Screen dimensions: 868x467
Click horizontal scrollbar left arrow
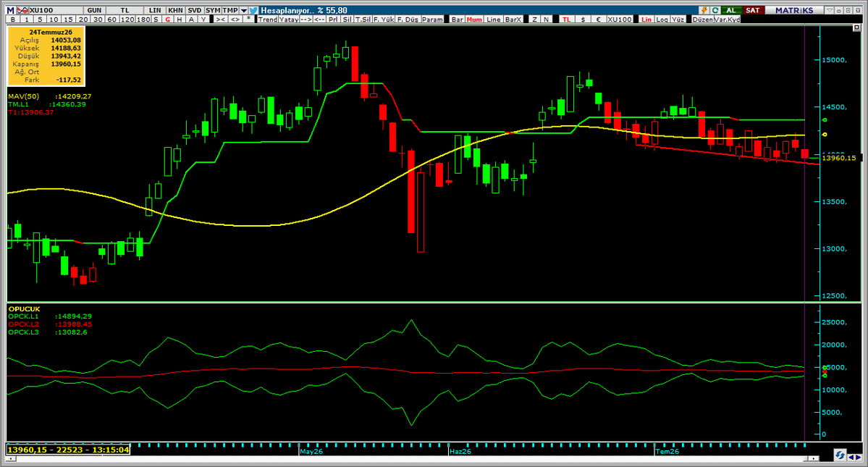tap(9, 458)
